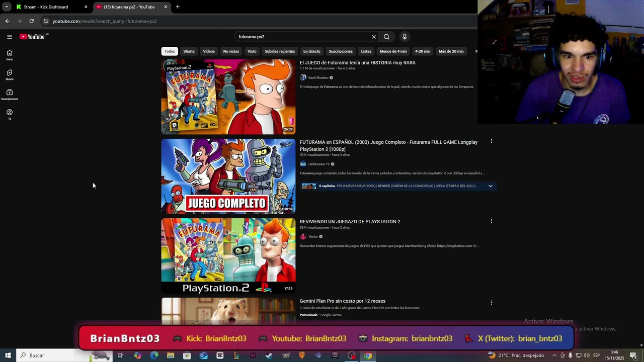
Task: Select the futurama ps2 - YouTube tab
Action: click(132, 7)
